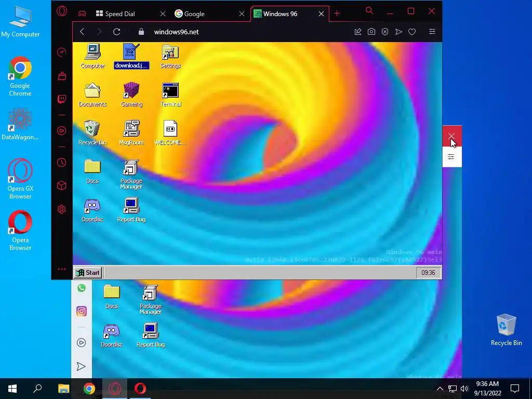Select Report Bug in rear Opera window
Viewport: 532px width, 399px height.
150,335
